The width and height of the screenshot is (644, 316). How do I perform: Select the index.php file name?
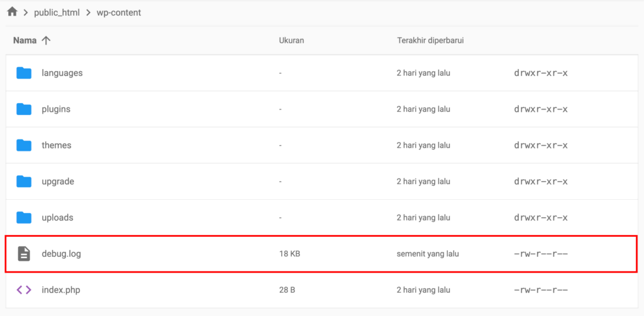point(60,290)
